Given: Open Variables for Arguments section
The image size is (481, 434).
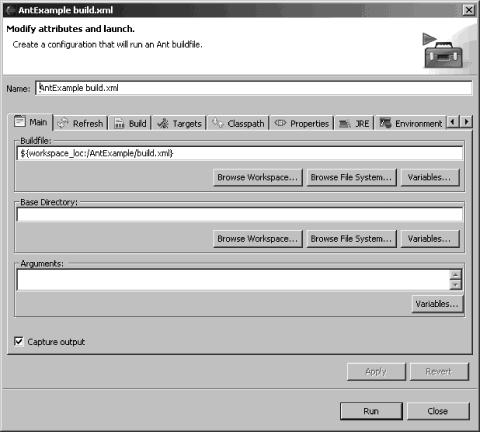Looking at the screenshot, I should [x=437, y=304].
